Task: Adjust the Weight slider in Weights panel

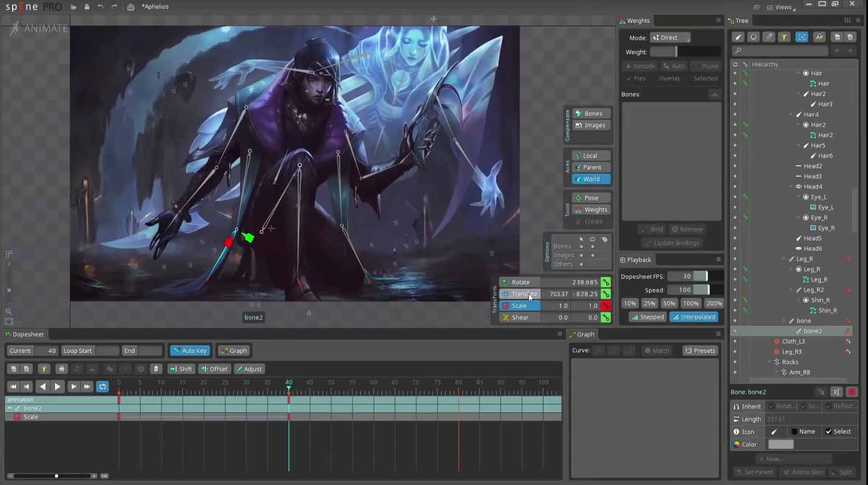Action: 685,52
